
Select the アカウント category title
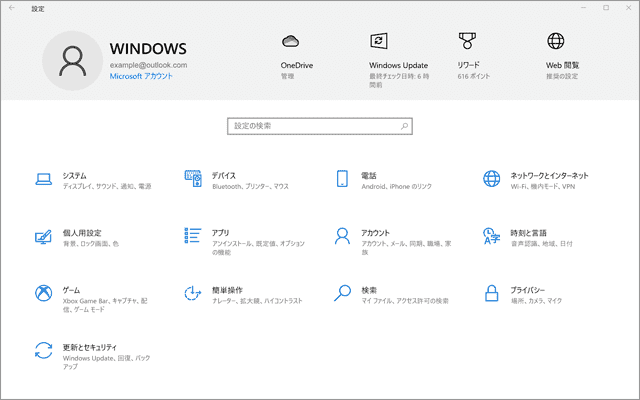point(376,233)
